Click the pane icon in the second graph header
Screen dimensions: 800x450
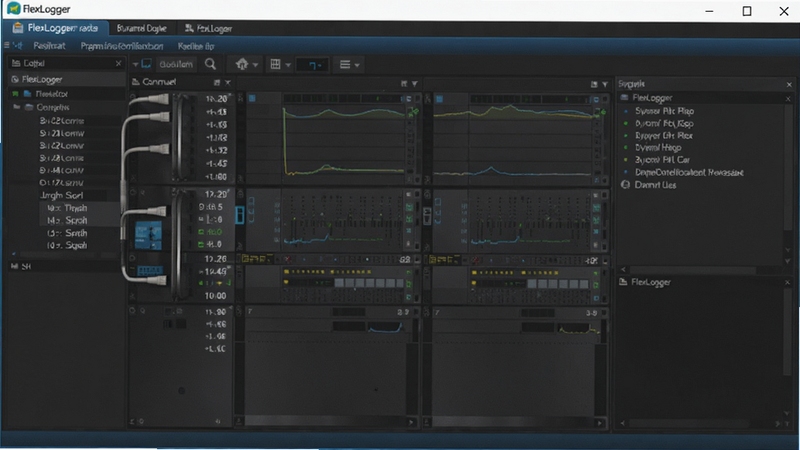[594, 84]
